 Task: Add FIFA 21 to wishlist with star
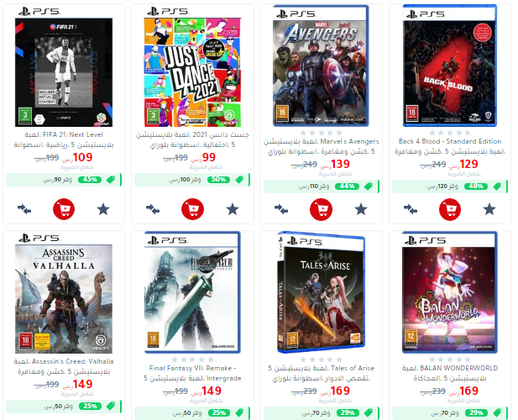(103, 209)
